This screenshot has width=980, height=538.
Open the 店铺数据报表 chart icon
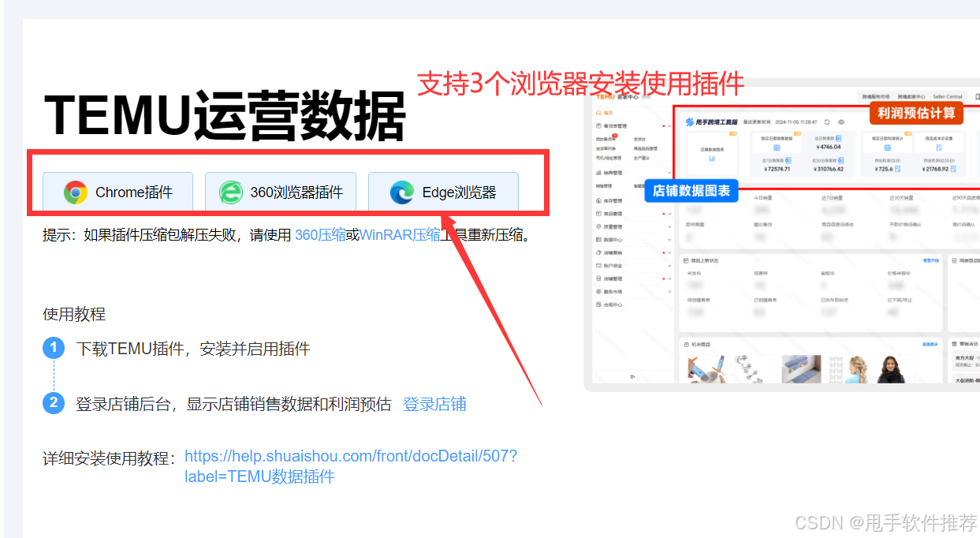pyautogui.click(x=712, y=159)
